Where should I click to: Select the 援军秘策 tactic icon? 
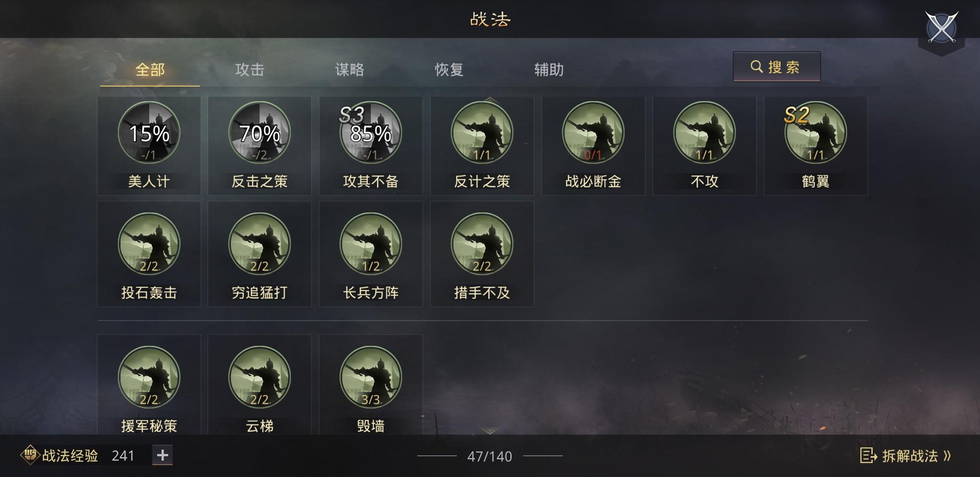pos(149,377)
